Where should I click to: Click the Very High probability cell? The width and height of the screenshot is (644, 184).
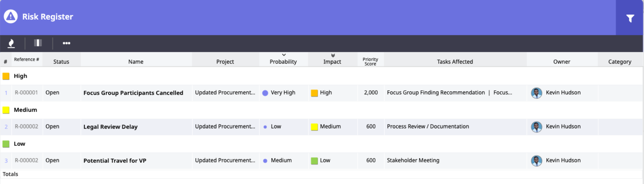coord(283,93)
